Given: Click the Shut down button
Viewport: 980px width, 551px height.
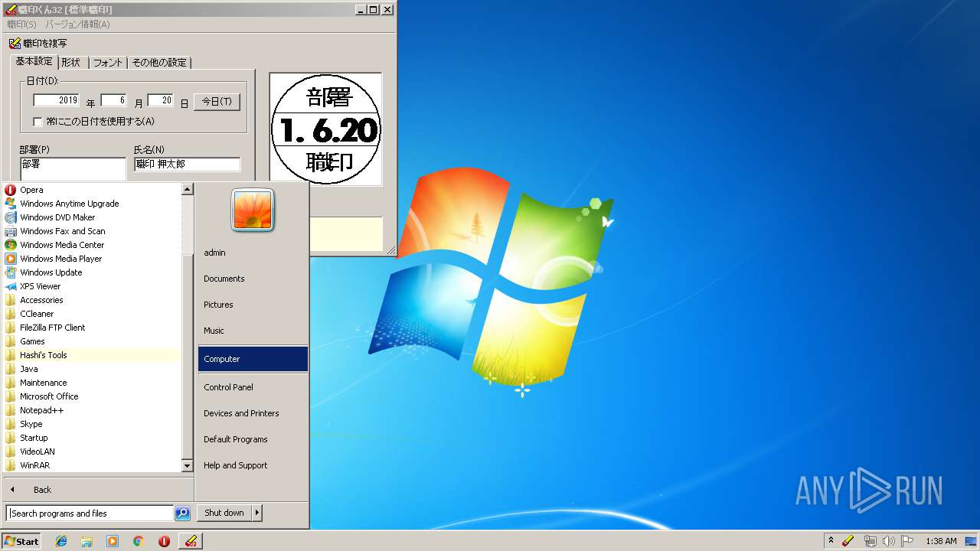Looking at the screenshot, I should click(x=224, y=513).
